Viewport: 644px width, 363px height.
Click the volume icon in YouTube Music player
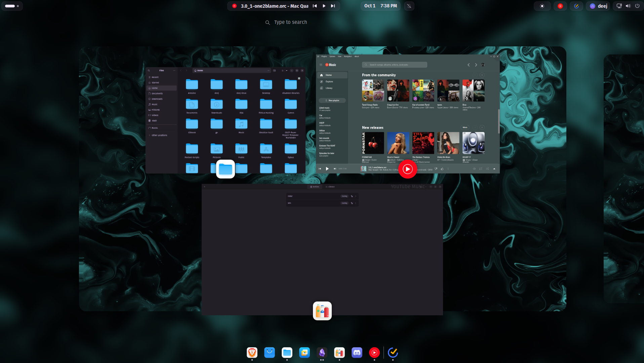(x=474, y=169)
